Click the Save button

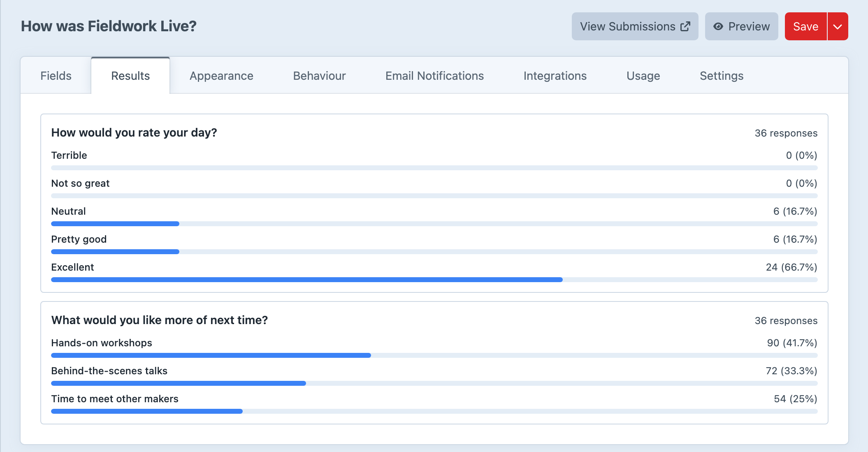(805, 26)
